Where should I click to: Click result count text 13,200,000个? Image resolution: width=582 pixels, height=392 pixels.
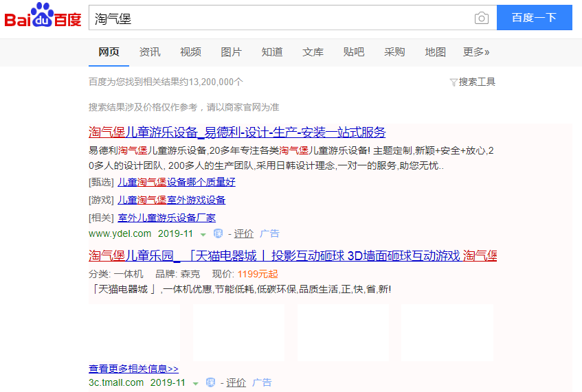[x=216, y=82]
